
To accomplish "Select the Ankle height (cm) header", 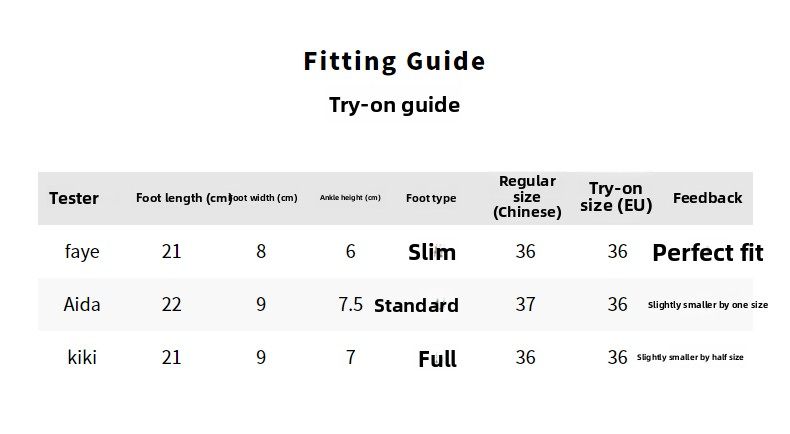I will (350, 198).
